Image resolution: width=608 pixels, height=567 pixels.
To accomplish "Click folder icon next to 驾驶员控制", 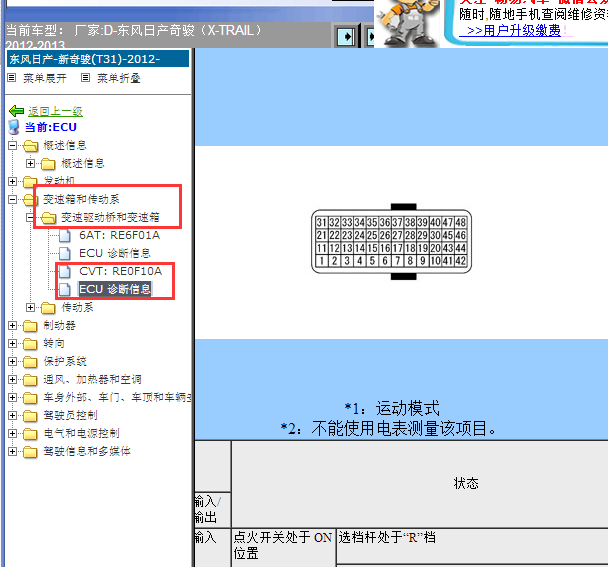I will coord(30,416).
